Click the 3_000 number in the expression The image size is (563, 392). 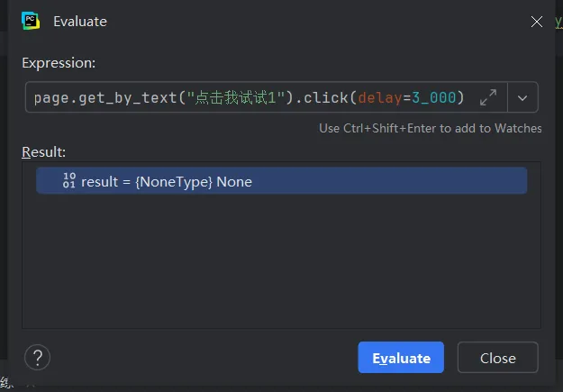click(x=434, y=97)
